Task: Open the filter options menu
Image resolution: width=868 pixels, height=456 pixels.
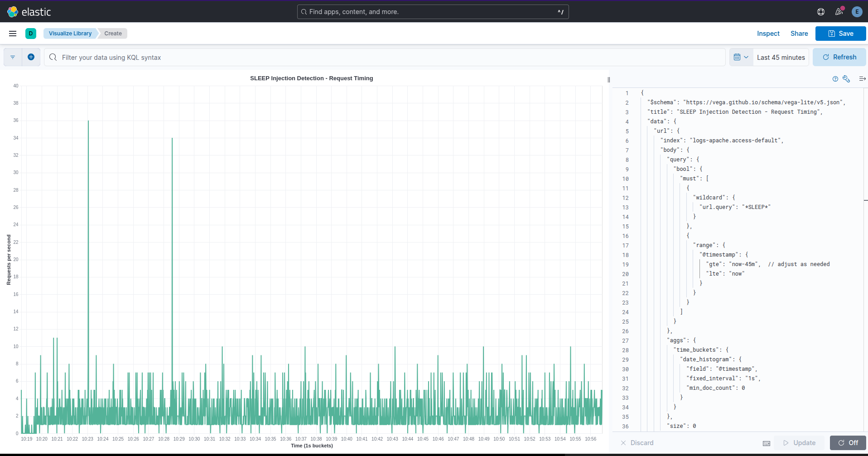Action: [x=13, y=57]
